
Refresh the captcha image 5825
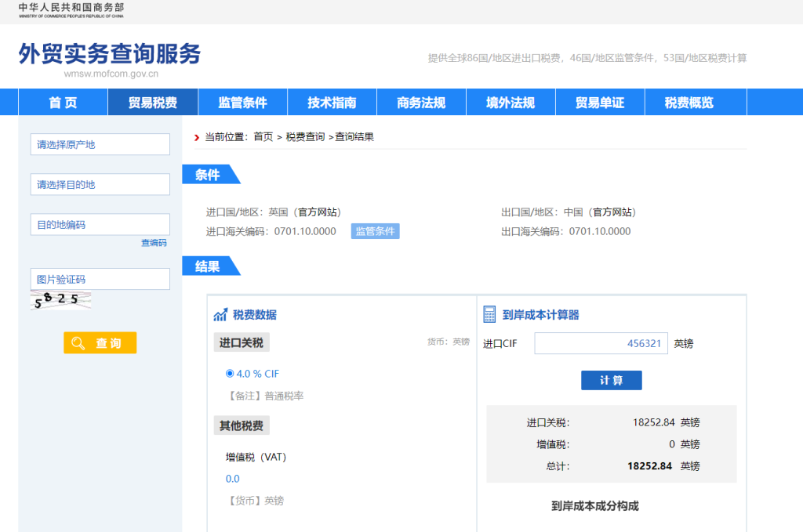point(61,300)
